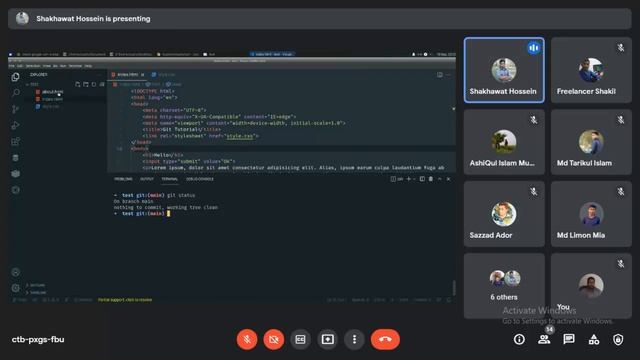Click the yellow status bar notice in VS Code

point(125,300)
